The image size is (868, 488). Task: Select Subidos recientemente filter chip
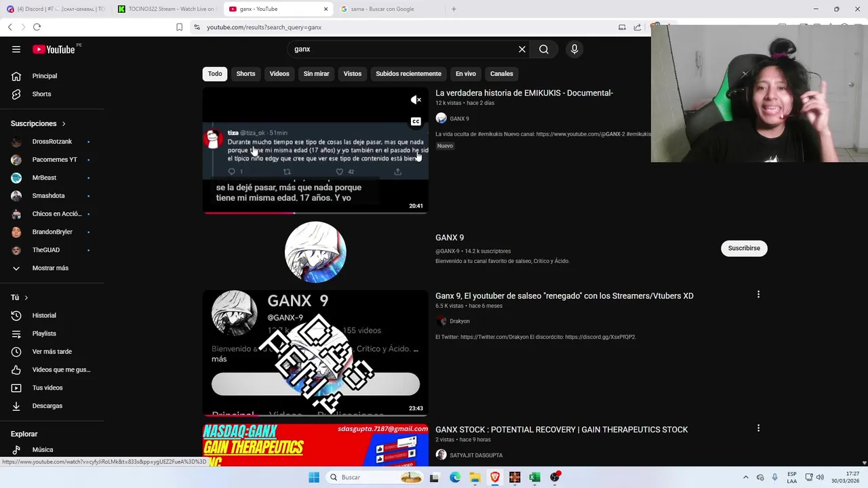pyautogui.click(x=408, y=73)
